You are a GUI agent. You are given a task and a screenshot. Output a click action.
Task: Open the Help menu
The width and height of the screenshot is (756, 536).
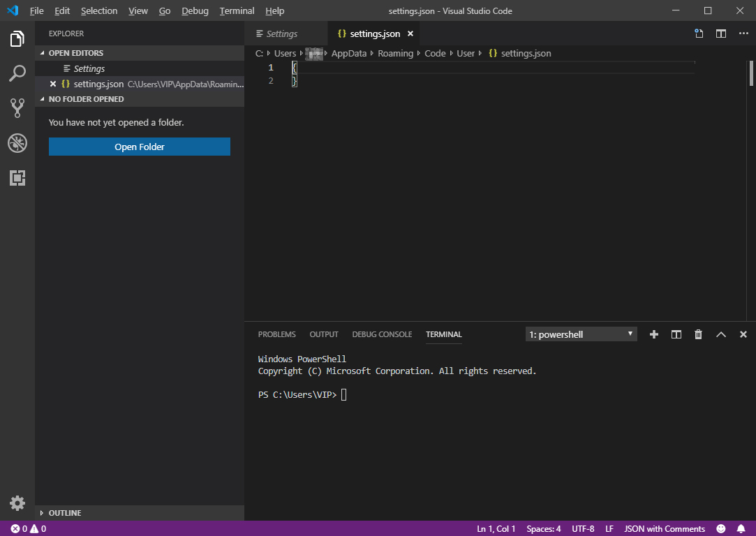pos(275,10)
